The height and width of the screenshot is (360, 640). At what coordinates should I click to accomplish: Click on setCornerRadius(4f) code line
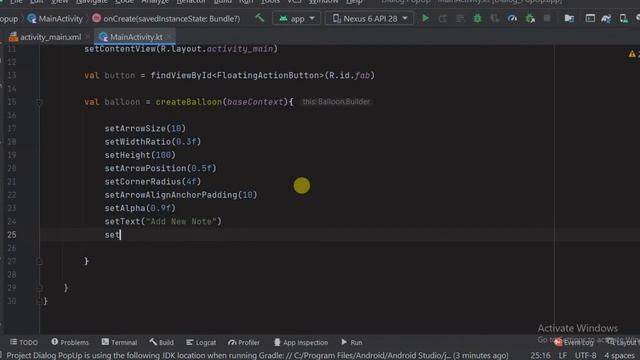coord(153,182)
